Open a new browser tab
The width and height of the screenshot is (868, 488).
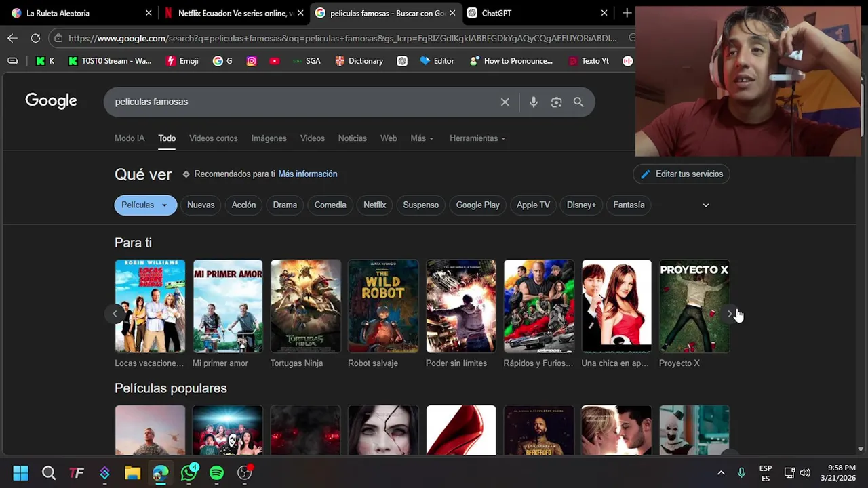(x=627, y=13)
